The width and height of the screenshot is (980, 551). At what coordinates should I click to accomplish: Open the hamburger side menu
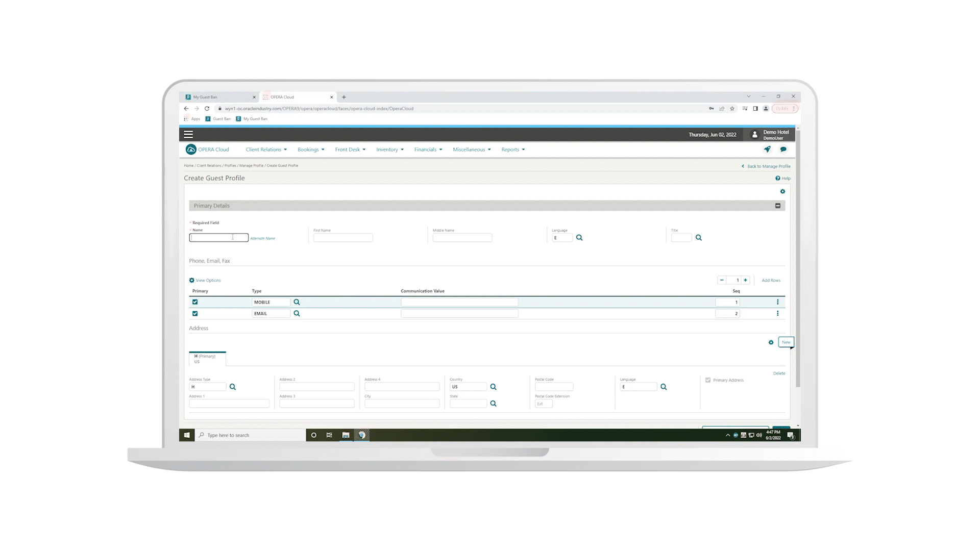[x=188, y=135]
